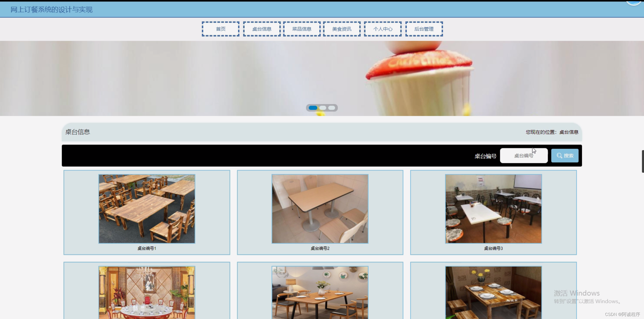This screenshot has width=644, height=319.
Task: Navigate to 个人中心
Action: pos(383,29)
